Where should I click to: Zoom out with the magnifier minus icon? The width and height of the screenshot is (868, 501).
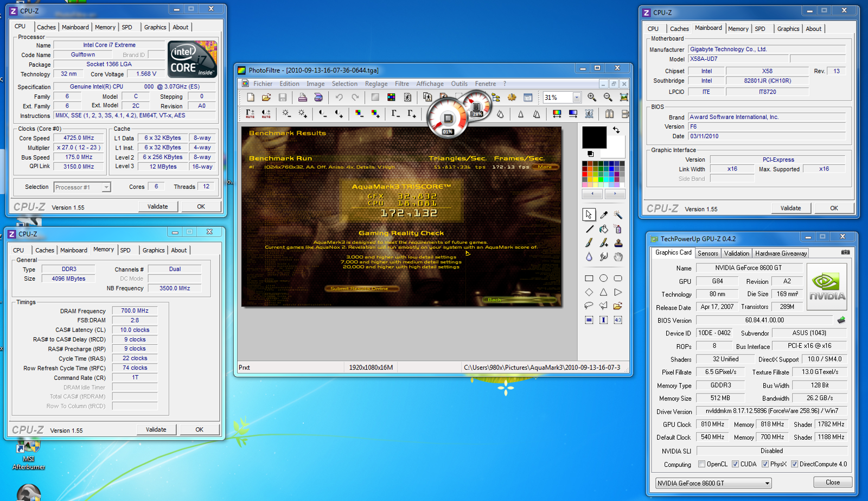coord(608,97)
